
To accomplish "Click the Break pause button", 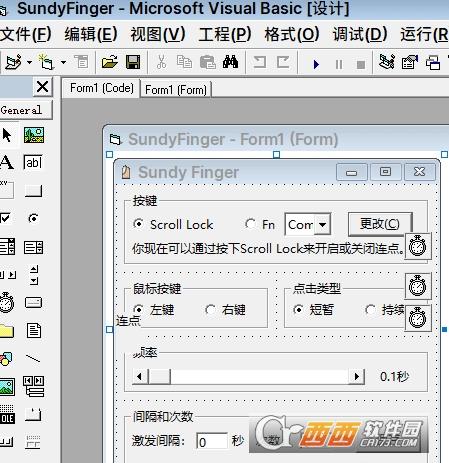I will [x=339, y=64].
